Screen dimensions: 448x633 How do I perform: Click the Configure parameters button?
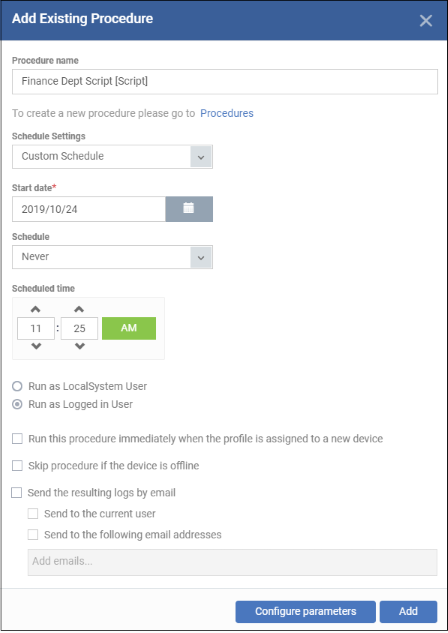306,611
